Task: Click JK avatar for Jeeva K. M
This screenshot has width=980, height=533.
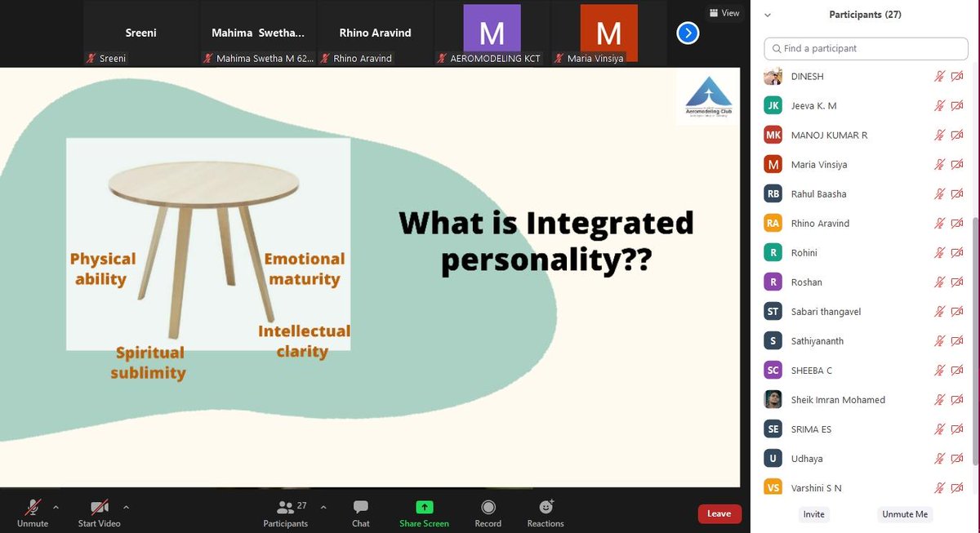Action: 773,105
